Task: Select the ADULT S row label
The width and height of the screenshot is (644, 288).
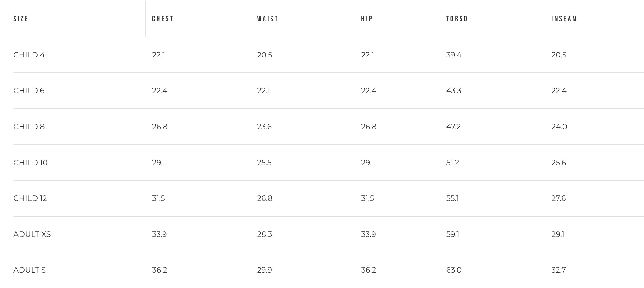Action: tap(29, 270)
